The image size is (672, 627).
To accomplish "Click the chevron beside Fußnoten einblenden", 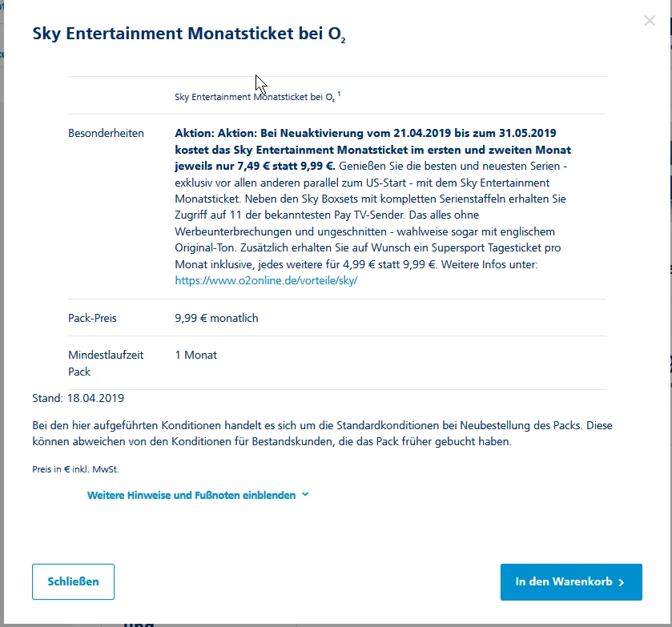I will tap(305, 495).
